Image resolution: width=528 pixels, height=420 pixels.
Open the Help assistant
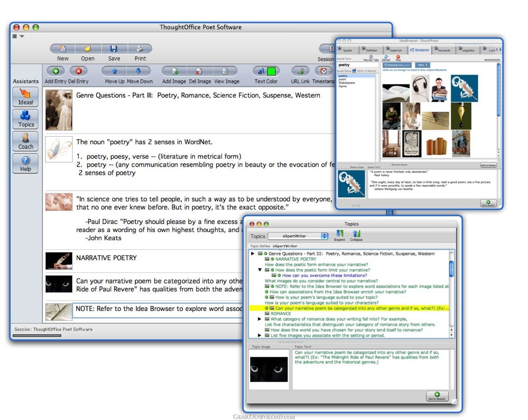point(25,163)
